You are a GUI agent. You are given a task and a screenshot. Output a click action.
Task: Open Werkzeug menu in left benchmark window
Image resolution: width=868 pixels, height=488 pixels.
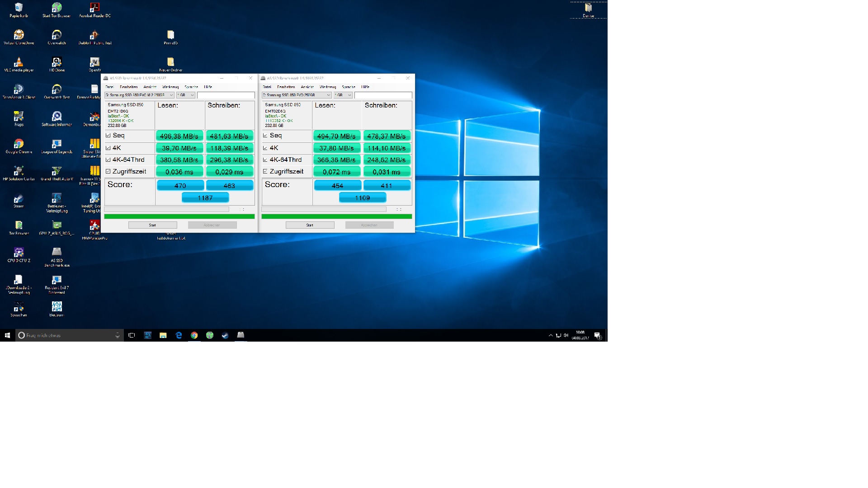(x=170, y=87)
